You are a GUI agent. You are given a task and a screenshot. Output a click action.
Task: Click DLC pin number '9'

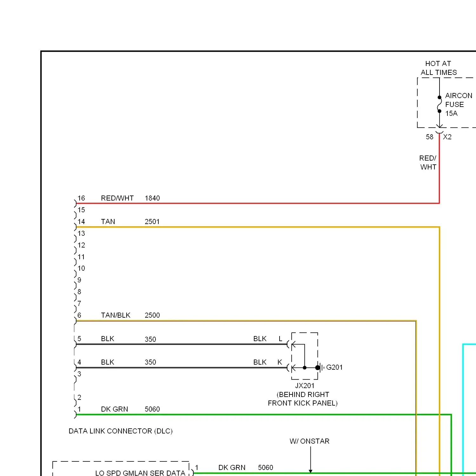click(79, 280)
